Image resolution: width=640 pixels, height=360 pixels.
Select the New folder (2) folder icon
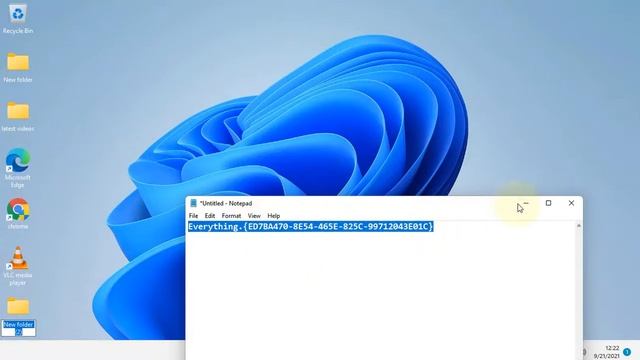[x=18, y=306]
